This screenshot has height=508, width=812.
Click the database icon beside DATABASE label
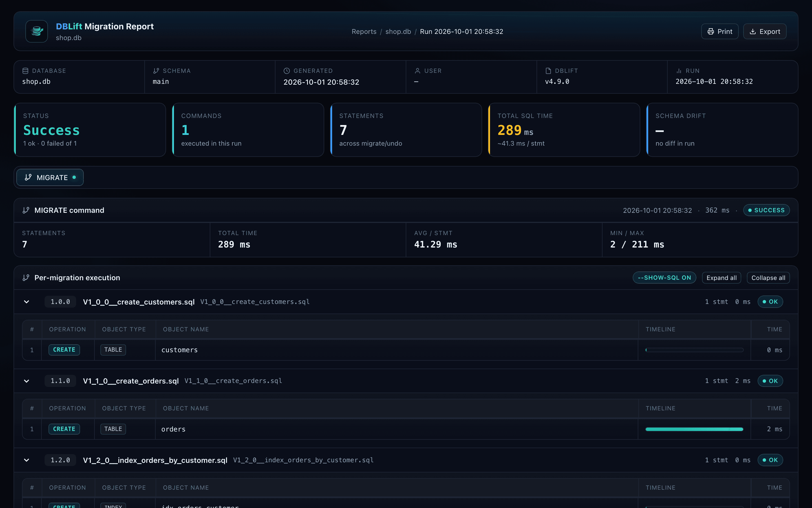point(25,71)
